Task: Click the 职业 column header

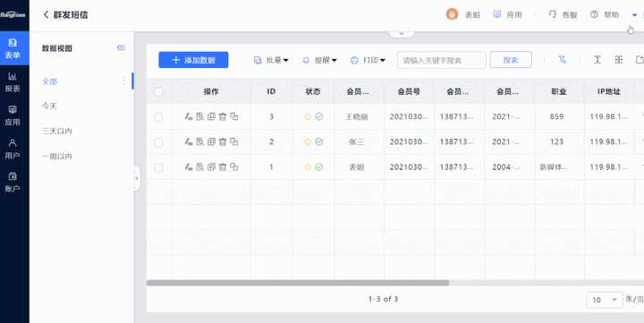Action: 559,91
